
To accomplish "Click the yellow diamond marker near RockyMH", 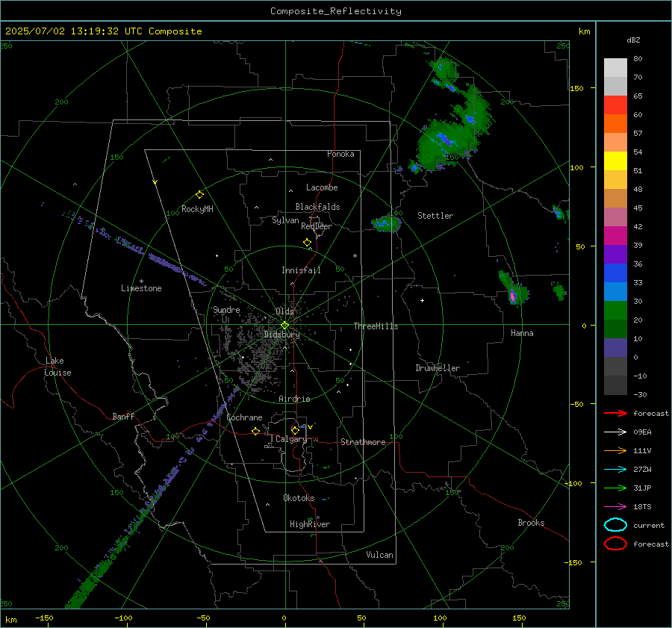I will point(199,195).
